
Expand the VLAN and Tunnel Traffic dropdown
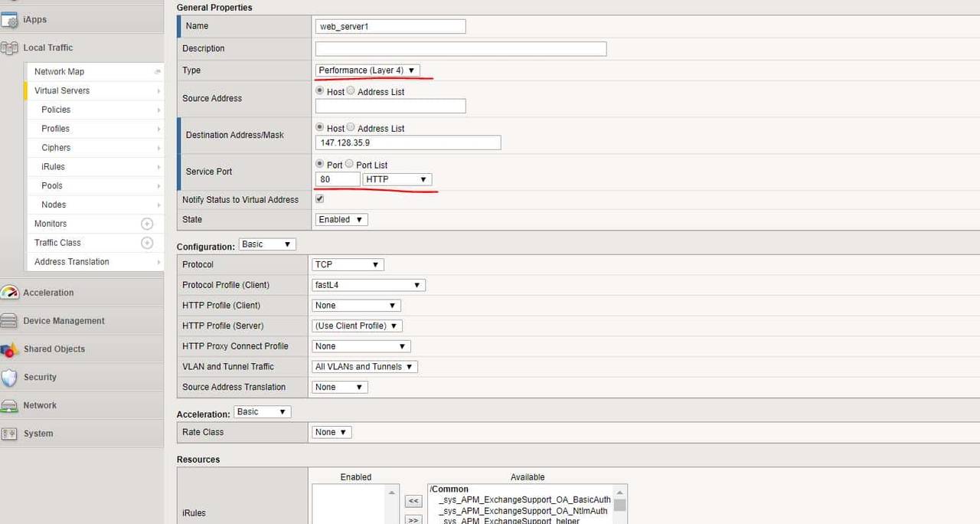[x=364, y=367]
